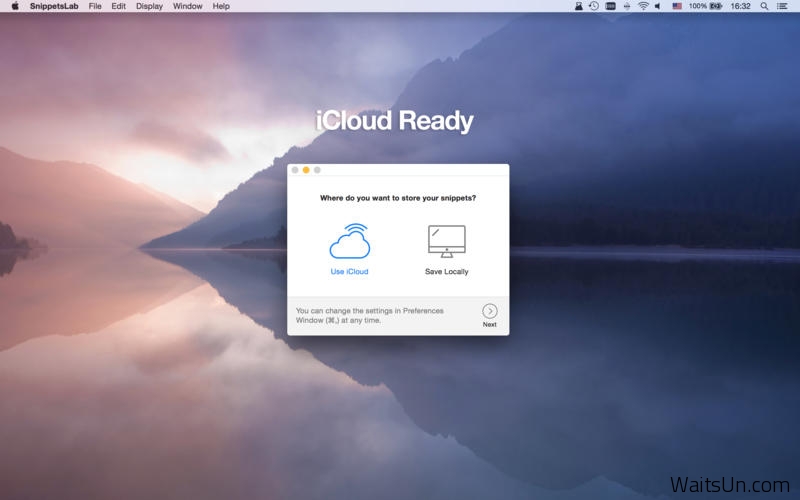Click the dark rectangular status bar icon
The image size is (800, 500).
pos(610,6)
